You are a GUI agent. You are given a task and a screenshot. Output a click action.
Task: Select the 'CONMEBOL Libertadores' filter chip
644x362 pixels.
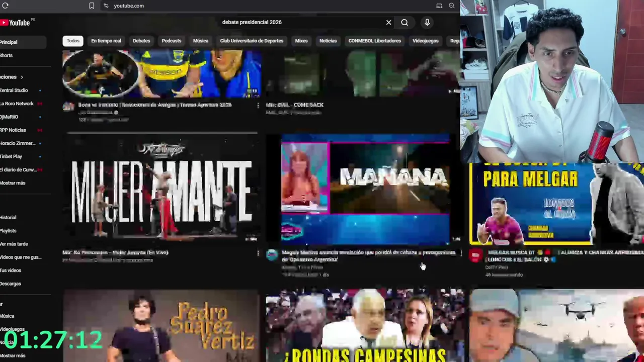tap(374, 41)
